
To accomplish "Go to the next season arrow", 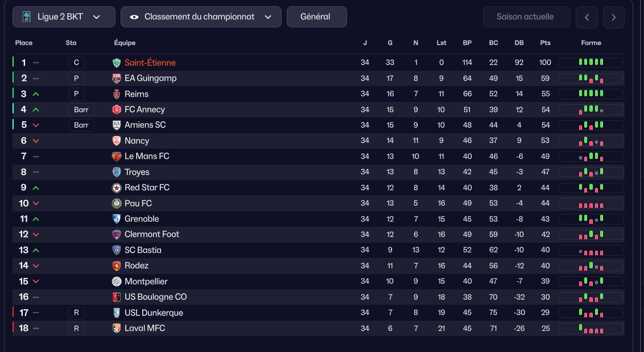I will (613, 17).
